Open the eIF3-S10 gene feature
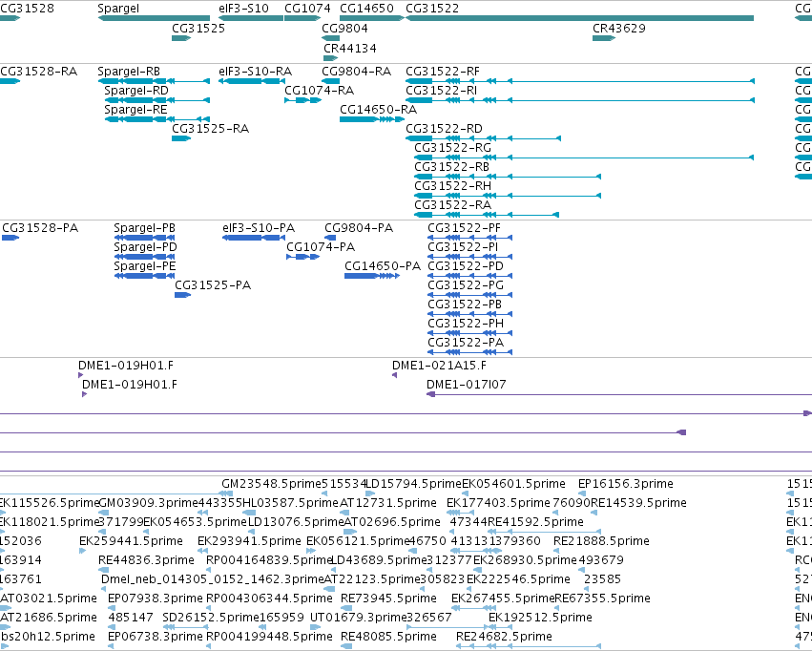The image size is (812, 651). (x=251, y=18)
